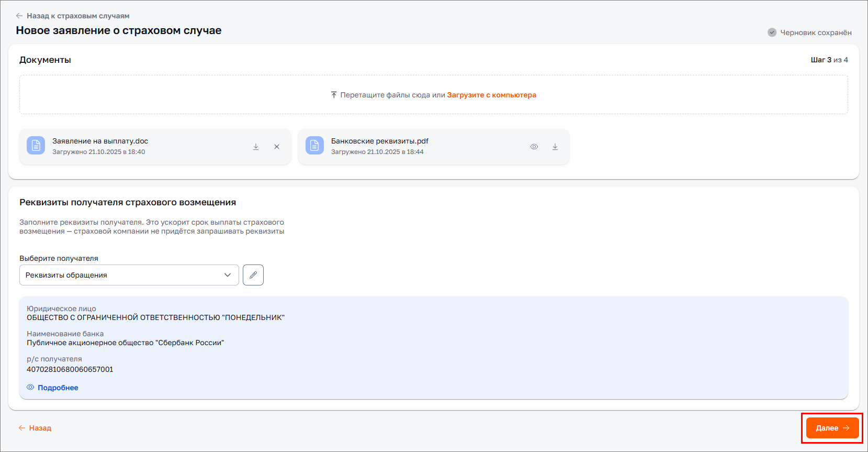
Task: Click the document icon of Банковские реквизиты.pdf
Action: (x=314, y=146)
